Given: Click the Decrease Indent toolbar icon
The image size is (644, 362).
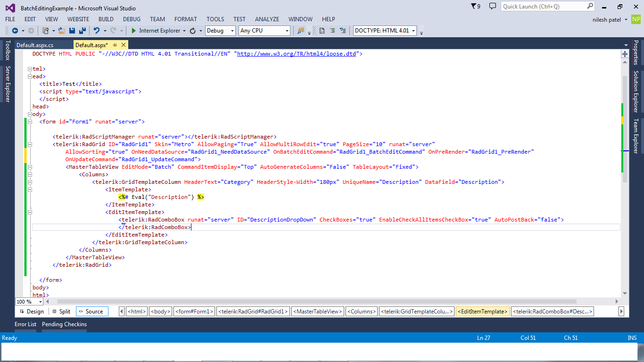Looking at the screenshot, I should [x=343, y=31].
